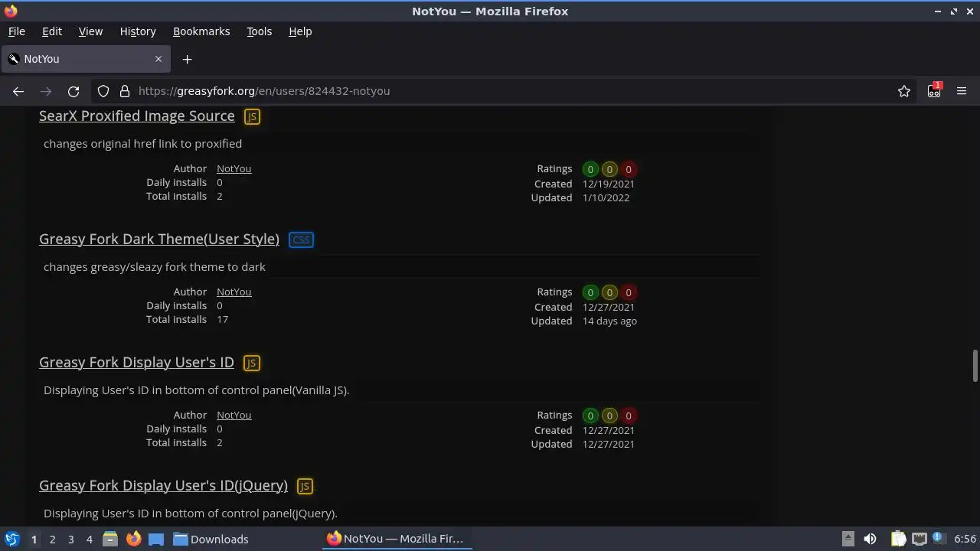This screenshot has height=551, width=980.
Task: Click SearX updated date 1/10/2022
Action: click(606, 197)
